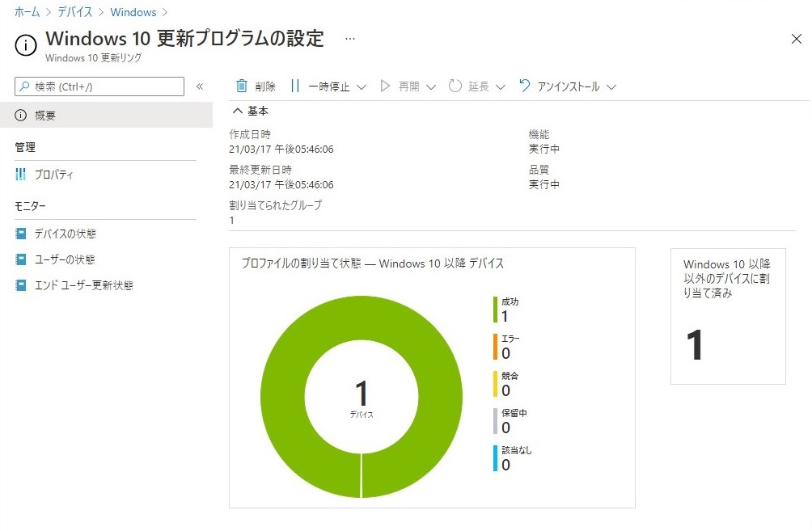Click the エンド ユーザー更新状態 notebook icon

21,285
